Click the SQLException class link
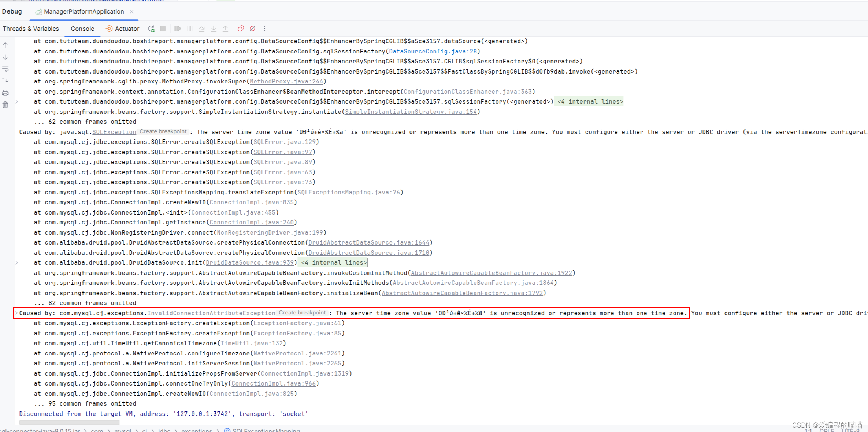868x432 pixels. pyautogui.click(x=114, y=132)
